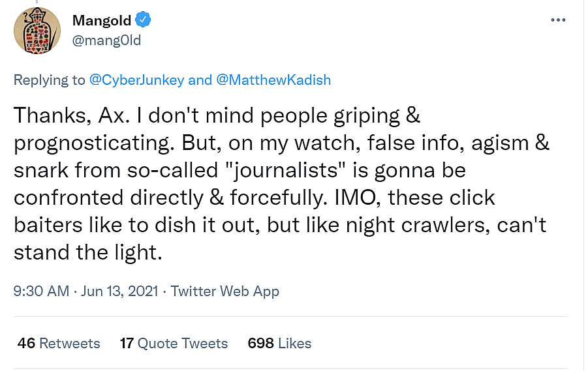Click the @mang0ld handle
Image resolution: width=588 pixels, height=371 pixels.
pyautogui.click(x=107, y=40)
